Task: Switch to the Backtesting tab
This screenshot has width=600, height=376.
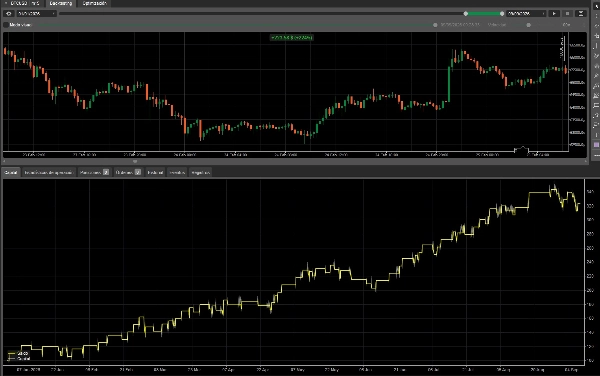Action: [x=60, y=3]
